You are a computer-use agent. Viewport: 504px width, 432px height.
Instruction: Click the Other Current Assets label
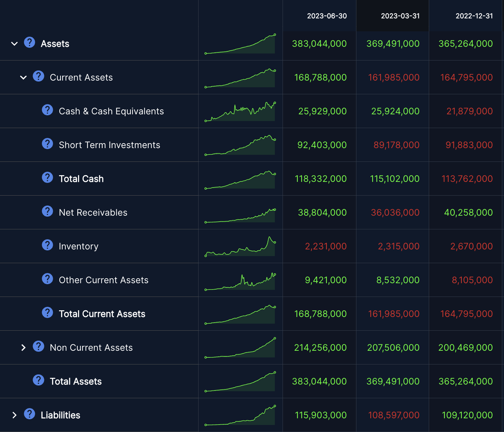pos(104,280)
